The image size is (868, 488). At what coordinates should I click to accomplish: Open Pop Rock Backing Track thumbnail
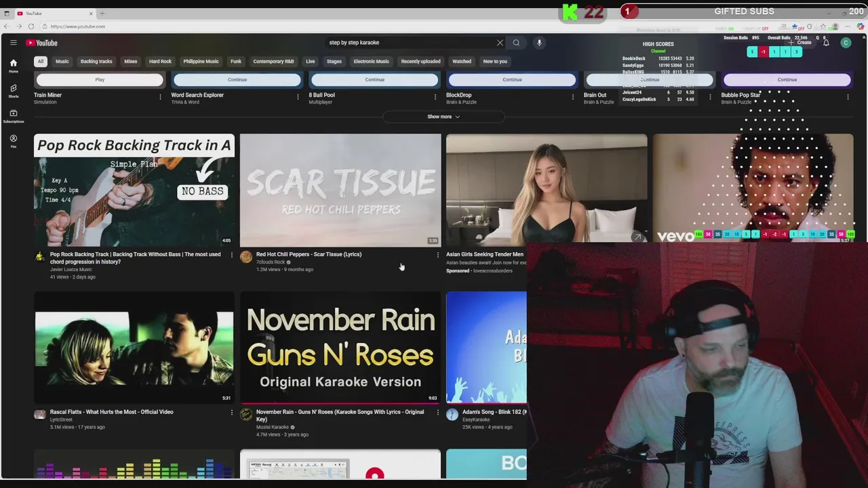coord(134,190)
